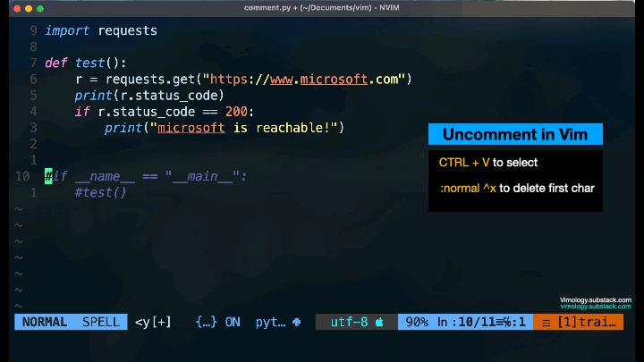
Task: Click ':normal ^x' command text
Action: pos(468,189)
